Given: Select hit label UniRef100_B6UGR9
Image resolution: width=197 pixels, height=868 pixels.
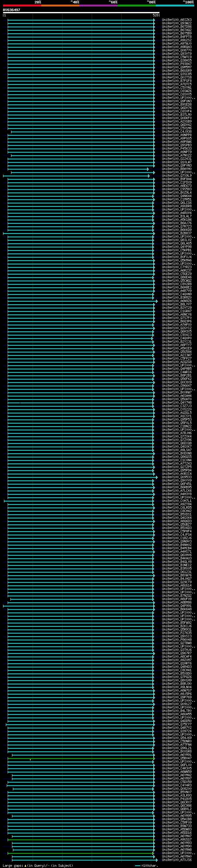Looking at the screenshot, I should (177, 71).
